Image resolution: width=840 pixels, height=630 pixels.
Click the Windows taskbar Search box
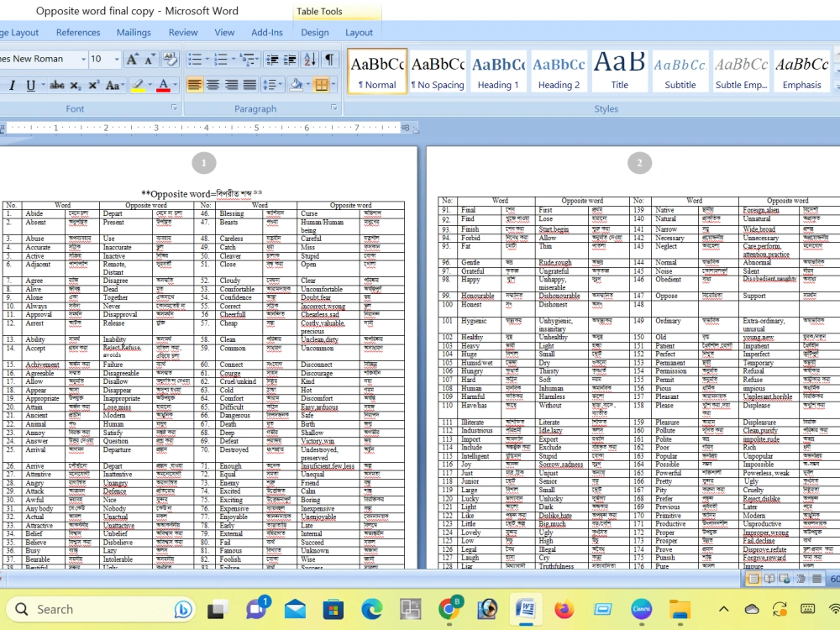(x=101, y=609)
